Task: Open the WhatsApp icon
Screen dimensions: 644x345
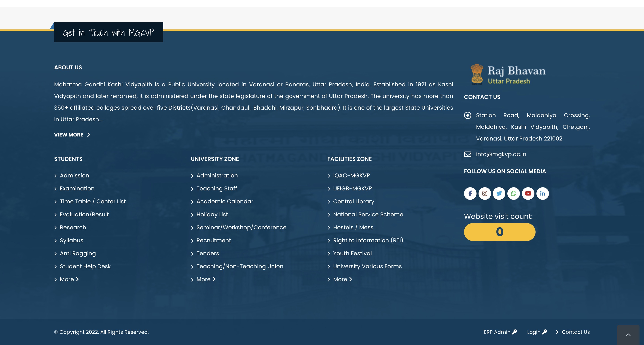Action: click(x=513, y=193)
